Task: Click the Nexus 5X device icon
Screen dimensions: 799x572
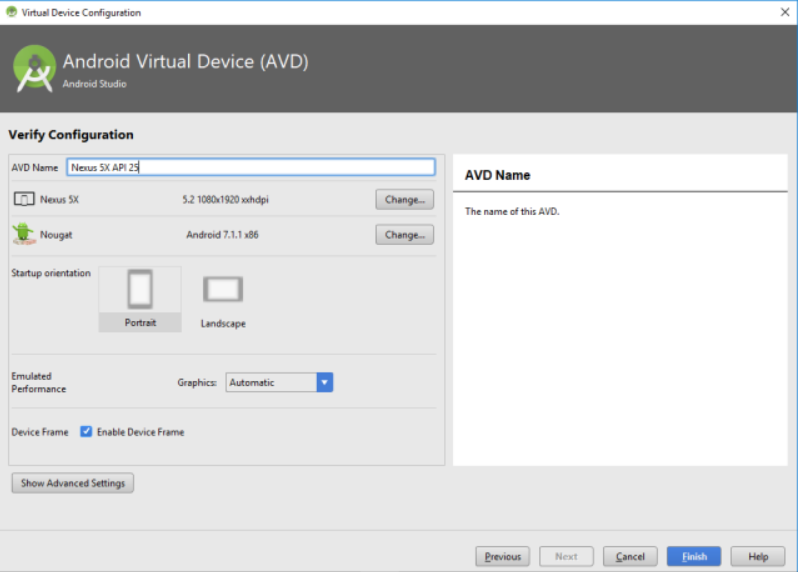Action: pyautogui.click(x=24, y=199)
